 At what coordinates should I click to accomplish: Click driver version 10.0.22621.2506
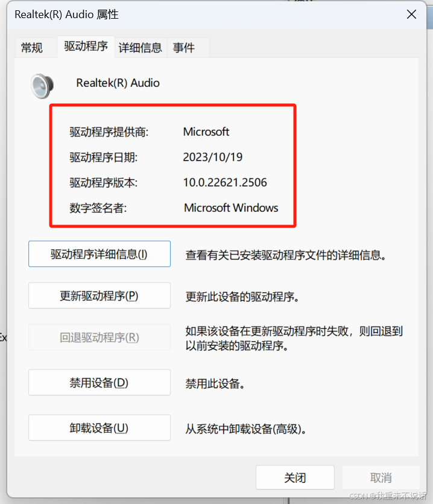point(225,182)
